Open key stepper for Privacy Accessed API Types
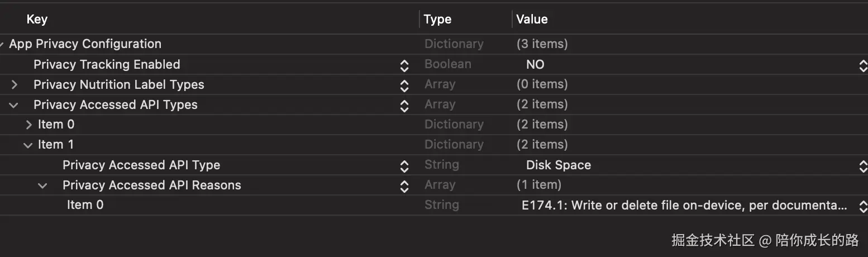Image resolution: width=868 pixels, height=257 pixels. coord(404,106)
